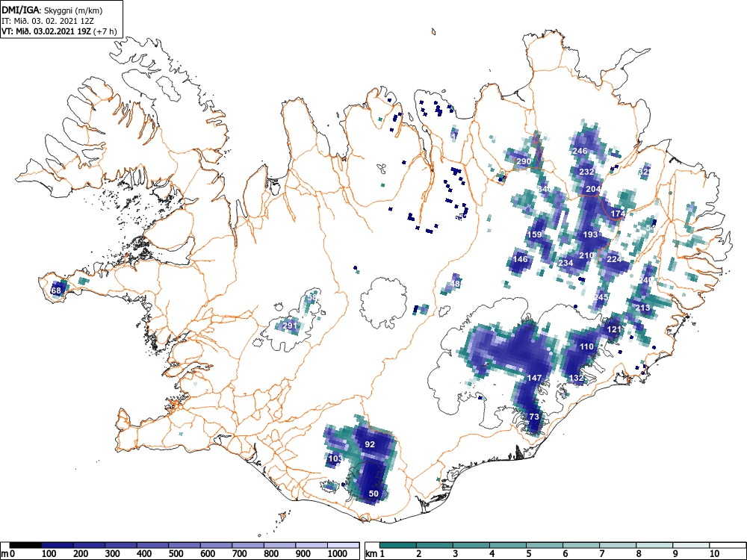Click the 132 visibility value on the map
The width and height of the screenshot is (747, 560).
pos(577,378)
